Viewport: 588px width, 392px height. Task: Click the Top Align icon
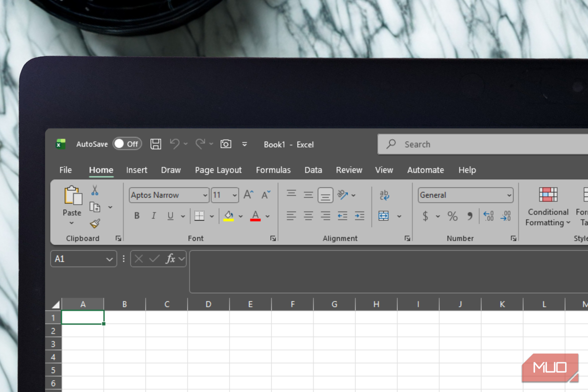point(291,194)
